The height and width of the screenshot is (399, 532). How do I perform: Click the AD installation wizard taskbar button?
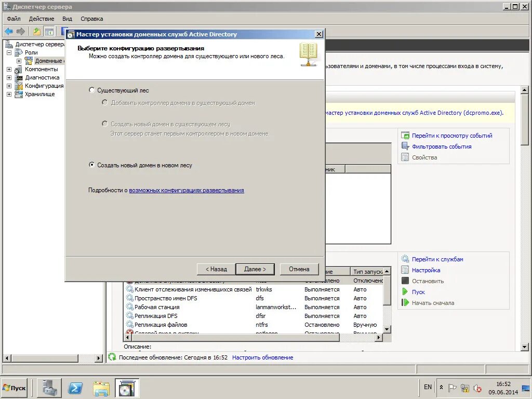pyautogui.click(x=127, y=388)
